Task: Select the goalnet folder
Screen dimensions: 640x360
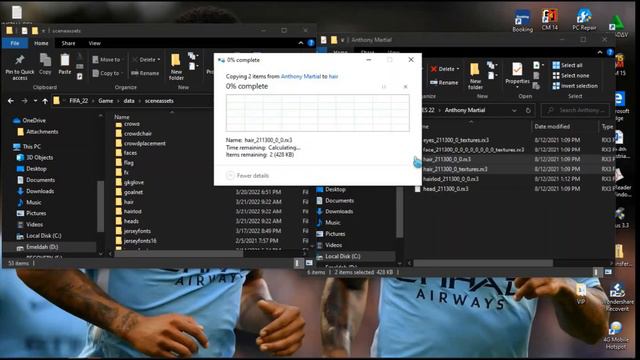Action: (x=133, y=192)
